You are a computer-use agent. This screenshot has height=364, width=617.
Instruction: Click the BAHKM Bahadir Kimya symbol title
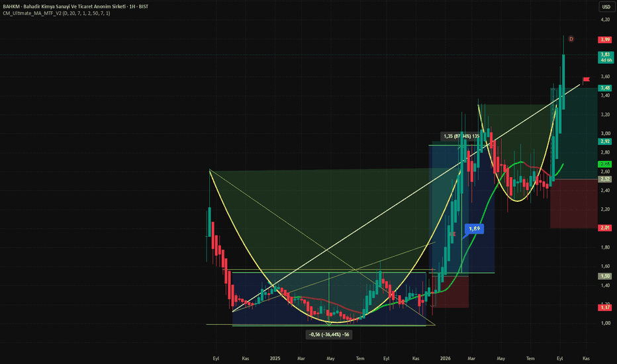coord(75,7)
